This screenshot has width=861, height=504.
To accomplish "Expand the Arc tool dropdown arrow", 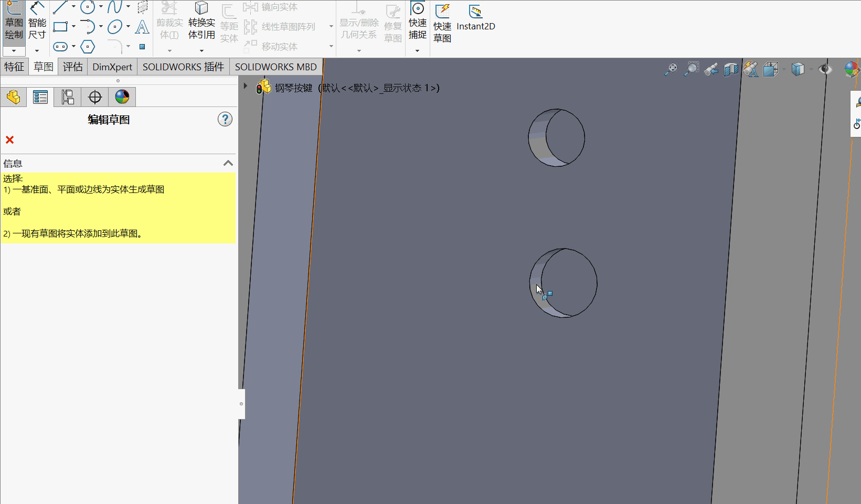I will (x=101, y=27).
